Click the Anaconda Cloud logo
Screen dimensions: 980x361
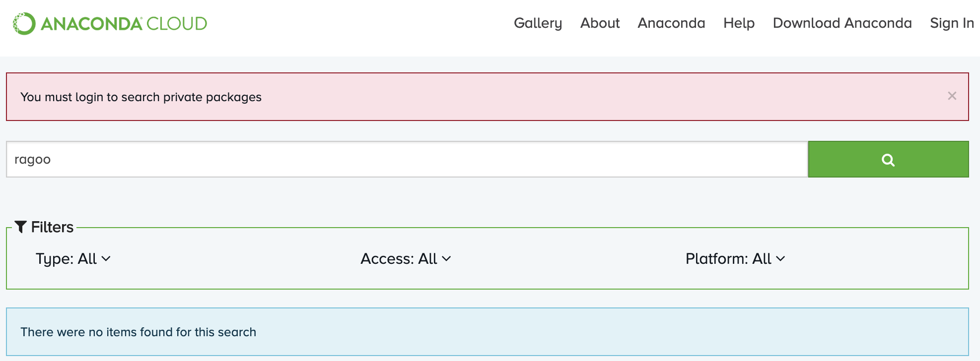click(x=109, y=23)
